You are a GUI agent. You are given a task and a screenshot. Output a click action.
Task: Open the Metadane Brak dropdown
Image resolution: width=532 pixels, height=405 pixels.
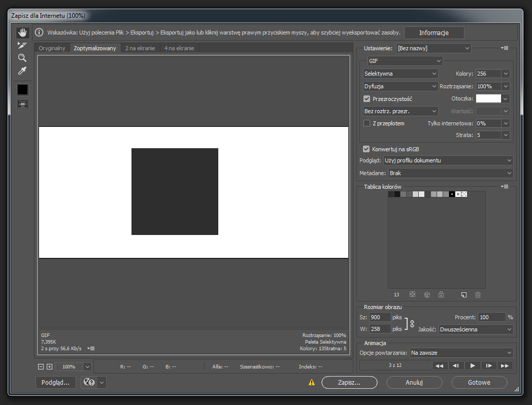(x=451, y=173)
